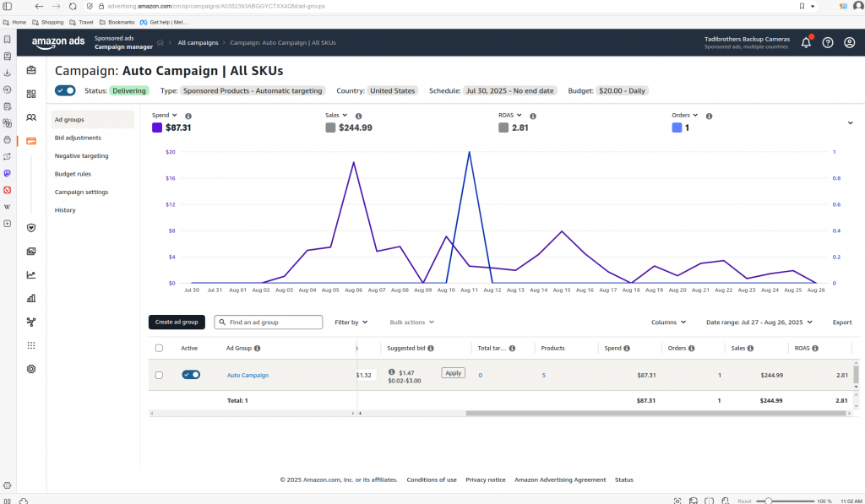The image size is (865, 504).
Task: Open the Date range picker dropdown
Action: (x=759, y=322)
